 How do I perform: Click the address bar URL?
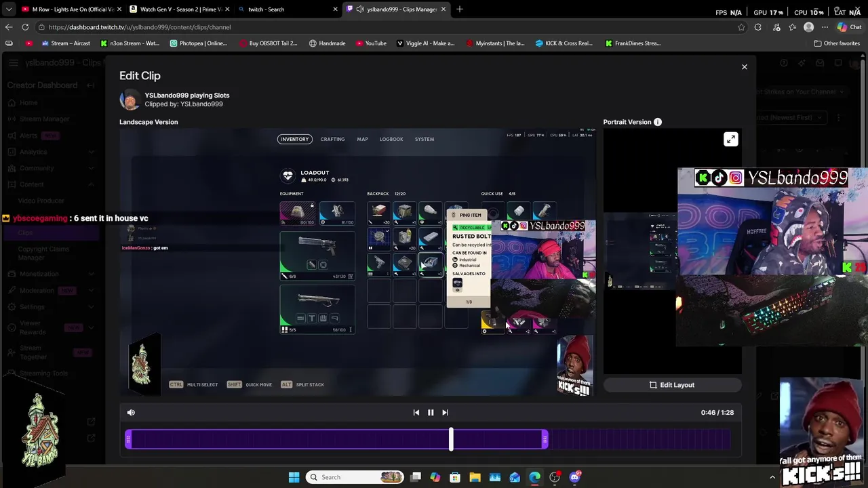tap(140, 27)
